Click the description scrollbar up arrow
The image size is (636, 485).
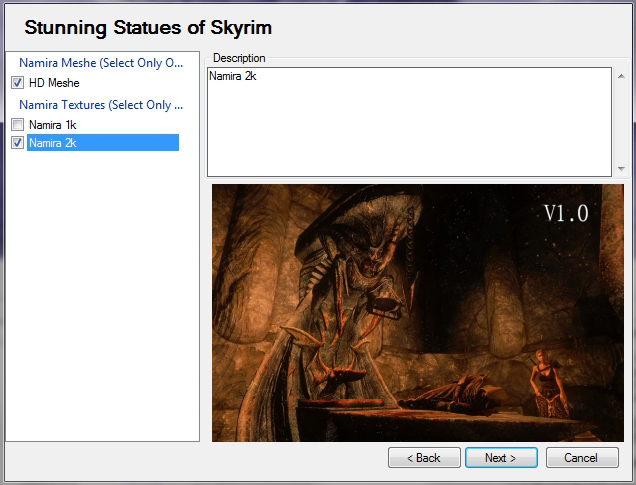click(621, 75)
